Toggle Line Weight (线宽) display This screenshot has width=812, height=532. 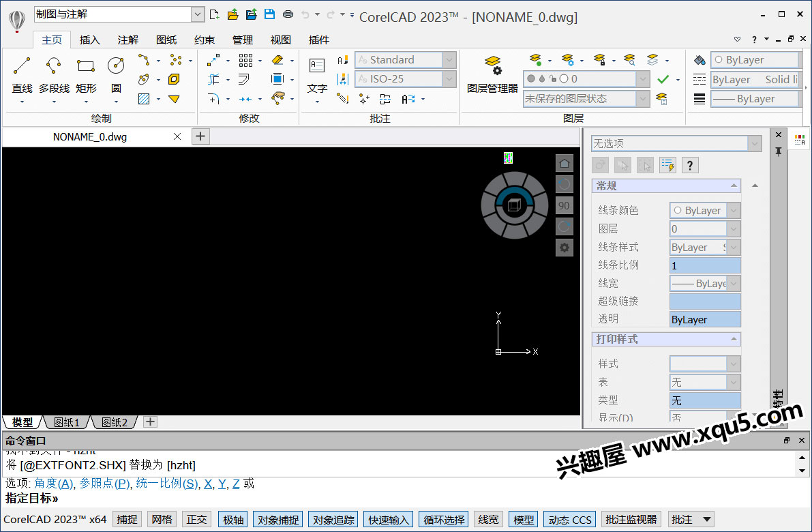(488, 520)
